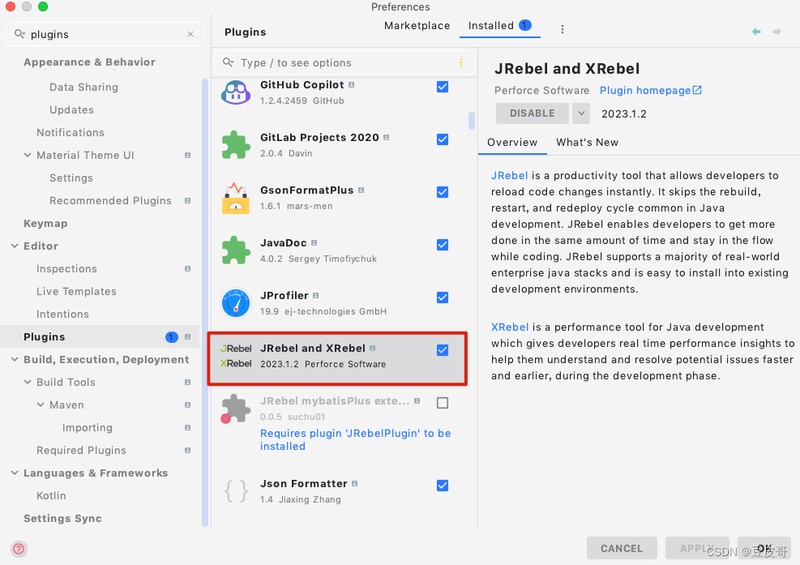Click the DISABLE button
Screen dimensions: 800x565
click(x=532, y=113)
